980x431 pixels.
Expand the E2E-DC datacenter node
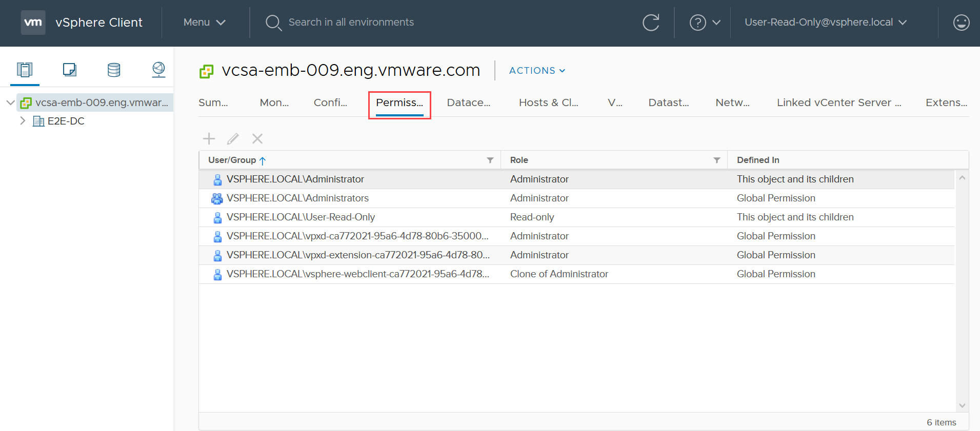23,121
